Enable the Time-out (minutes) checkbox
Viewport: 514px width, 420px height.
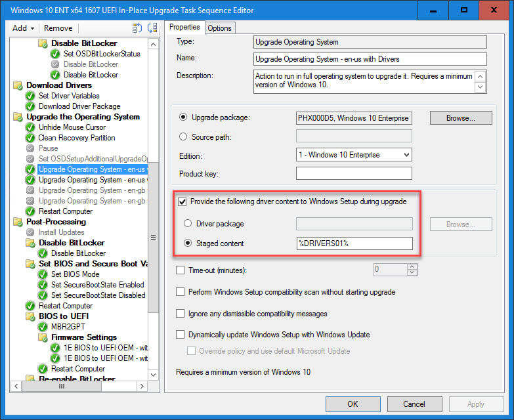coord(181,270)
